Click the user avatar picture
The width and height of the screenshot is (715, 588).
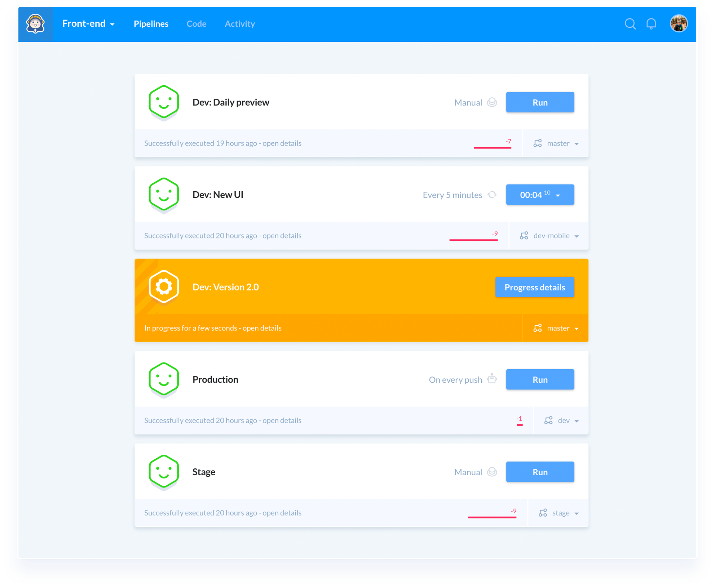(678, 24)
